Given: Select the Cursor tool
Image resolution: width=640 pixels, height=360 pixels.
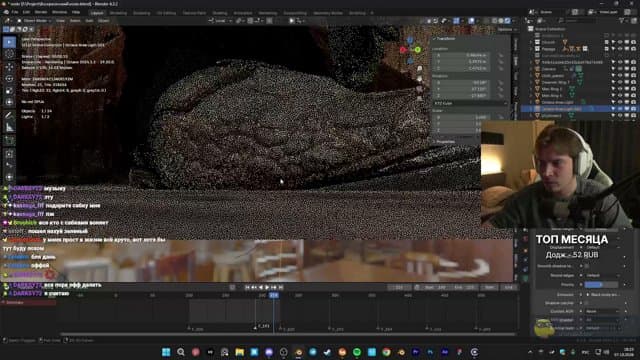Looking at the screenshot, I should coord(9,54).
